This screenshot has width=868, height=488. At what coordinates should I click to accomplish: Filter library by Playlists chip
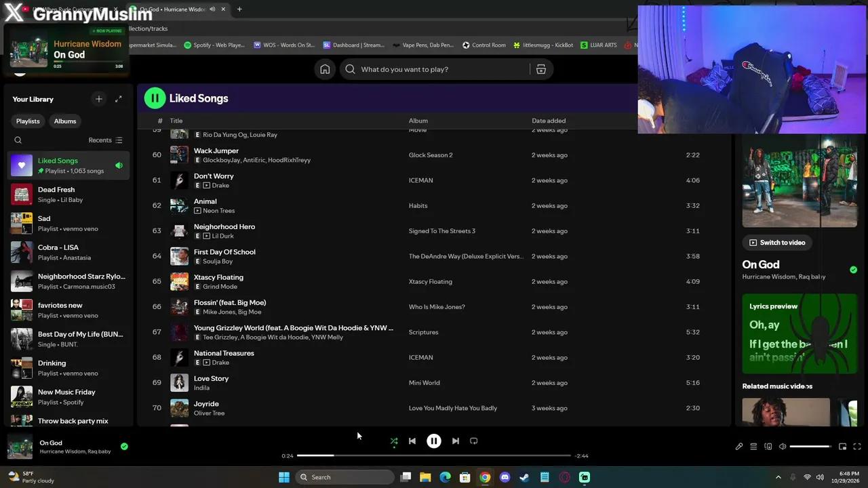pyautogui.click(x=28, y=121)
